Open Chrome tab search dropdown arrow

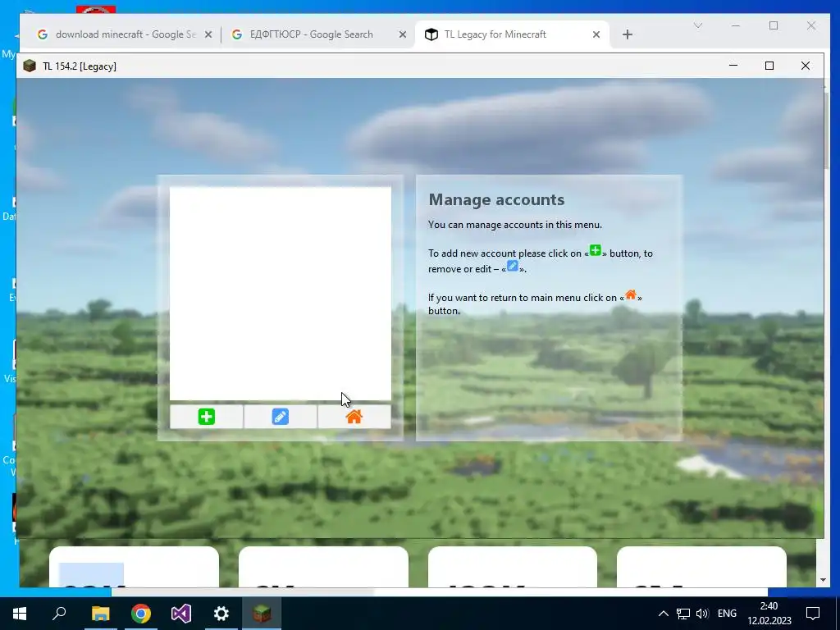coord(697,25)
